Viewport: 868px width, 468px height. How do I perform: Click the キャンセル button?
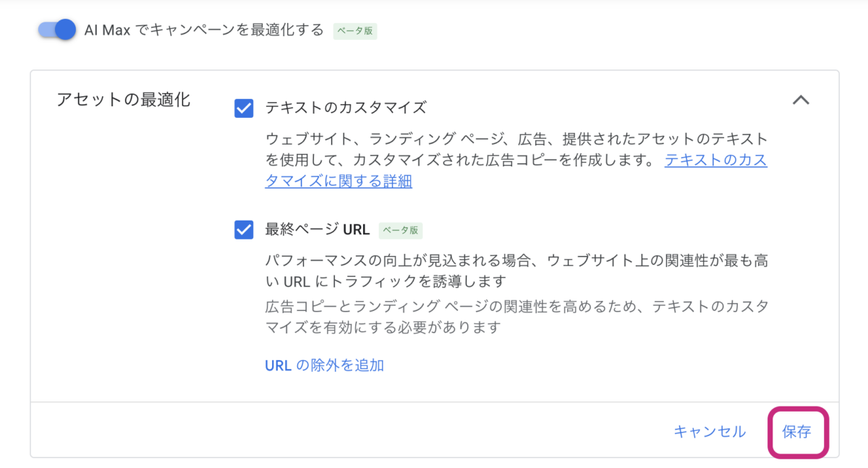click(710, 432)
